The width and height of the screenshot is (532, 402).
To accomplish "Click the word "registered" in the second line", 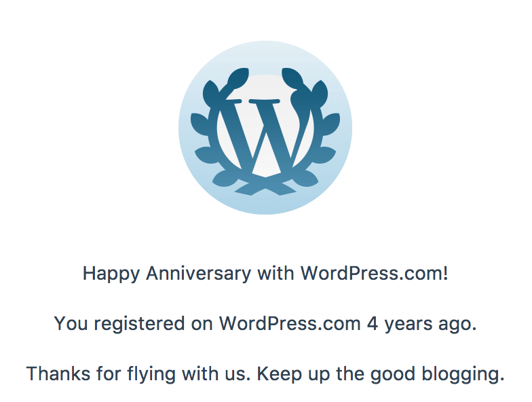I will tap(135, 324).
